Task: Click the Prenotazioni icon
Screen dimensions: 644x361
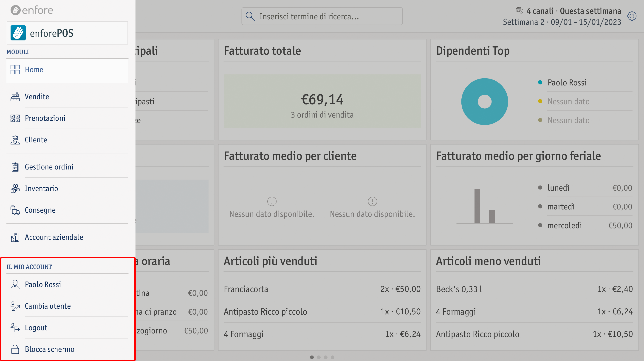Action: pos(15,118)
